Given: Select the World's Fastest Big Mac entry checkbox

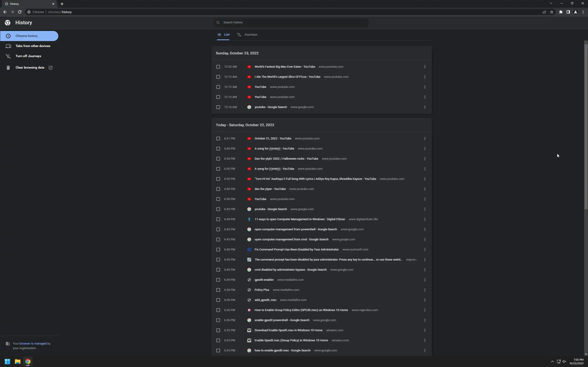Looking at the screenshot, I should coord(218,67).
